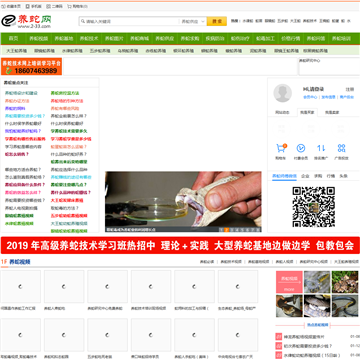Open 养蛇视频 in the green navigation bar

tap(39, 39)
